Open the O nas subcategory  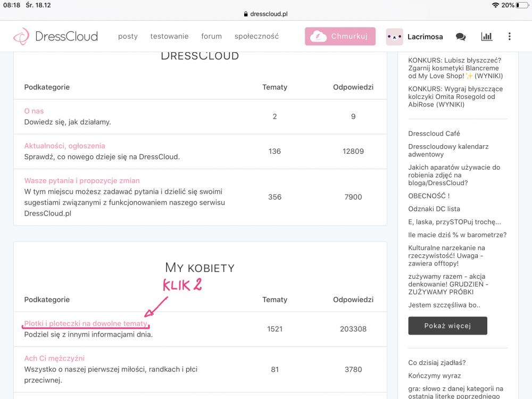pos(34,111)
